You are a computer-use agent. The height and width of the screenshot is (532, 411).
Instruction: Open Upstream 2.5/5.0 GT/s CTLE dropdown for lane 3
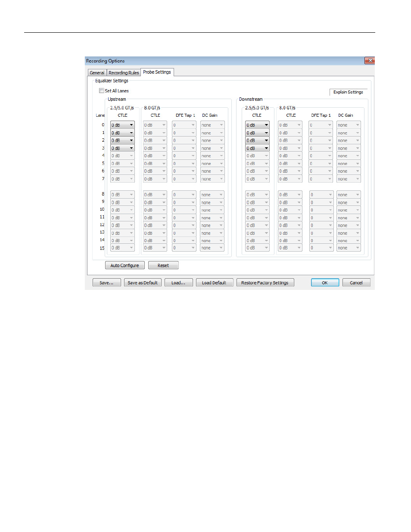(122, 148)
